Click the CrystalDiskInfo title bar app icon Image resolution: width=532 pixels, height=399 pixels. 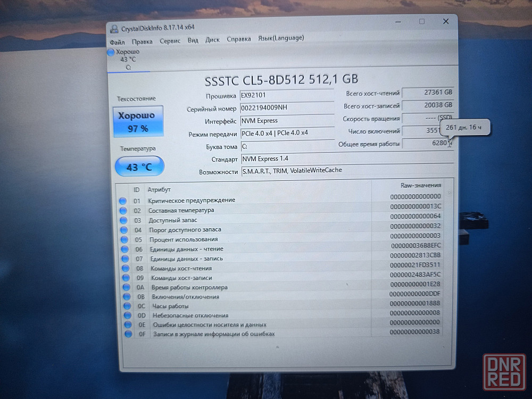(x=114, y=29)
